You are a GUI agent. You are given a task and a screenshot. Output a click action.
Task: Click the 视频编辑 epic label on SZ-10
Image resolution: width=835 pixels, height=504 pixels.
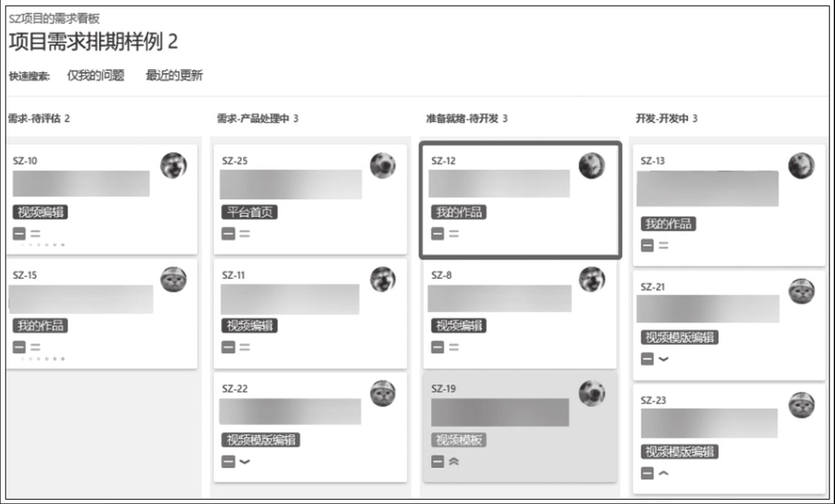coord(40,212)
